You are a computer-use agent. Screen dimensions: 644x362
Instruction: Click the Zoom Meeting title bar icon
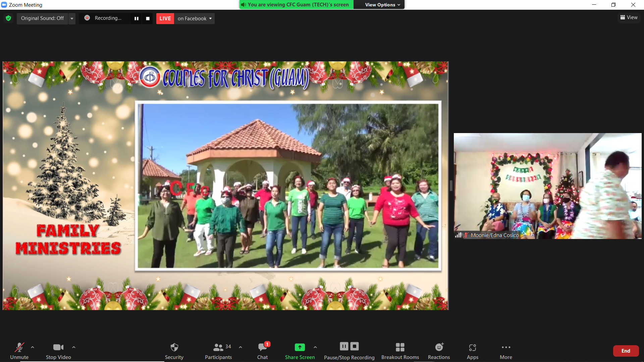coord(4,5)
